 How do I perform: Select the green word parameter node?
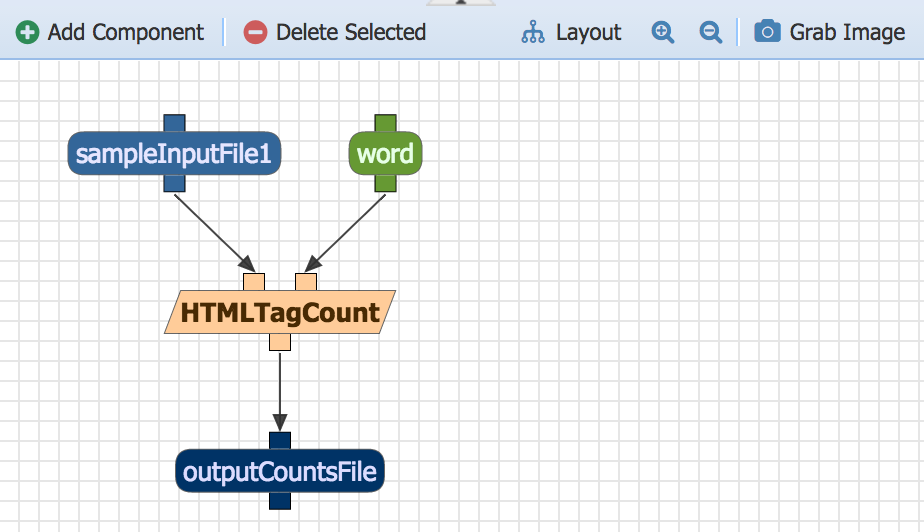coord(385,154)
